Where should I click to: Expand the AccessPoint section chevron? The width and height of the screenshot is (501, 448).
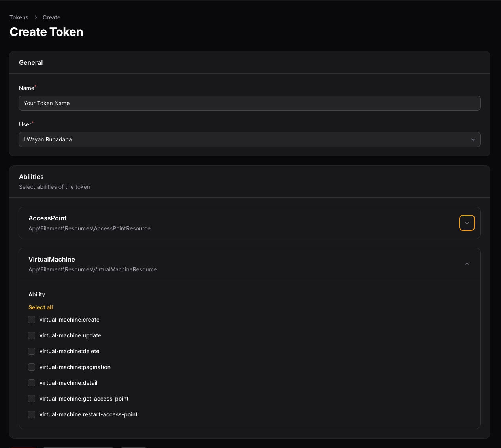point(467,223)
